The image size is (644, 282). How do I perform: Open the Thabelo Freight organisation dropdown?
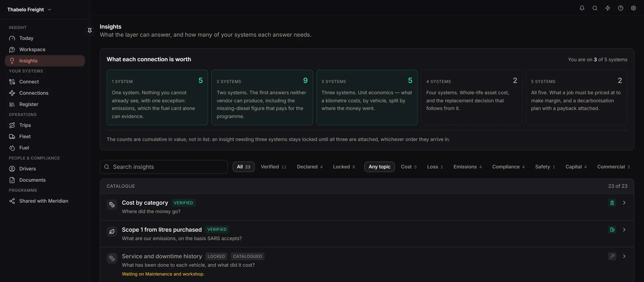[x=29, y=10]
